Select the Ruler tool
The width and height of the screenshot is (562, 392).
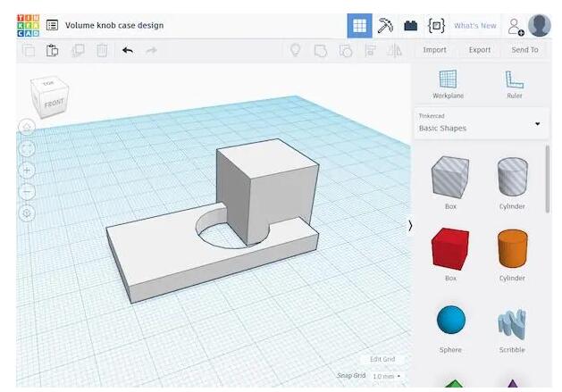pyautogui.click(x=514, y=83)
